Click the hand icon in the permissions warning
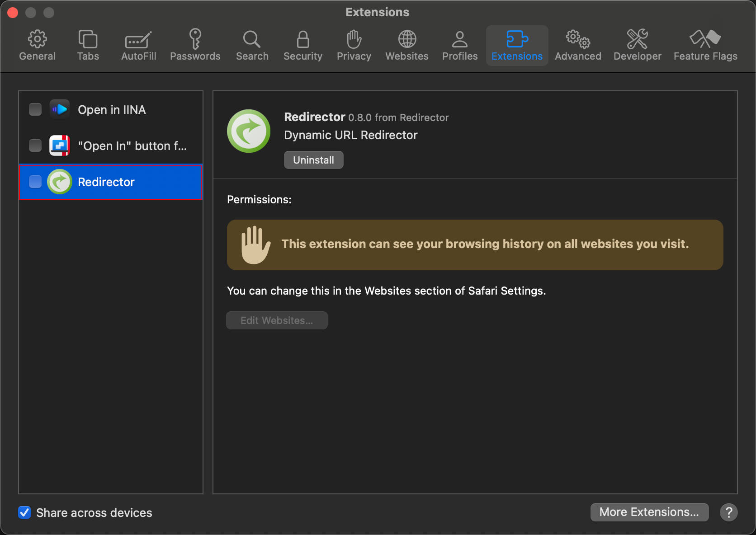Screen dimensions: 756x535 255,245
